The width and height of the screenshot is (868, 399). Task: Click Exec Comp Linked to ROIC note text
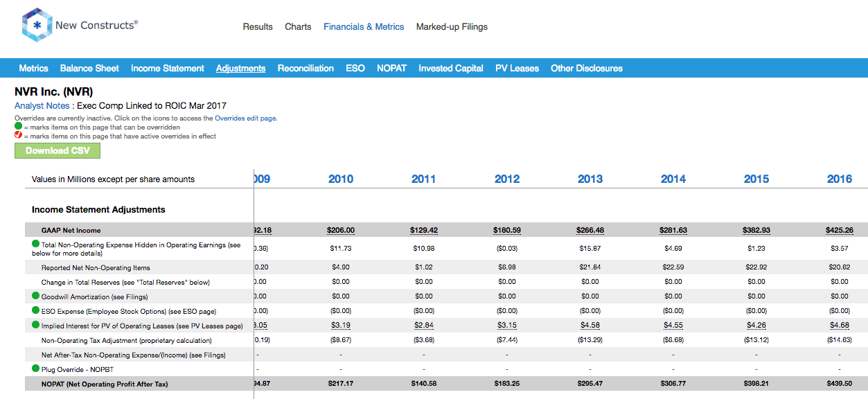(x=152, y=106)
